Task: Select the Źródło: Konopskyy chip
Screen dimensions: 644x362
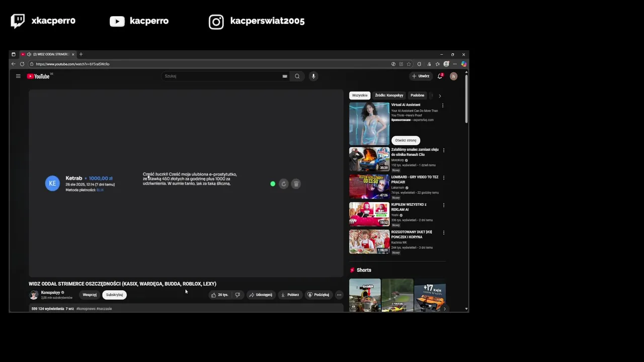Action: pos(389,96)
